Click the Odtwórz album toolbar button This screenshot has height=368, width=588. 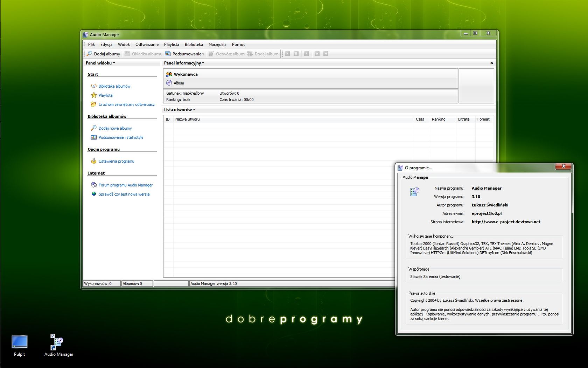coord(227,54)
